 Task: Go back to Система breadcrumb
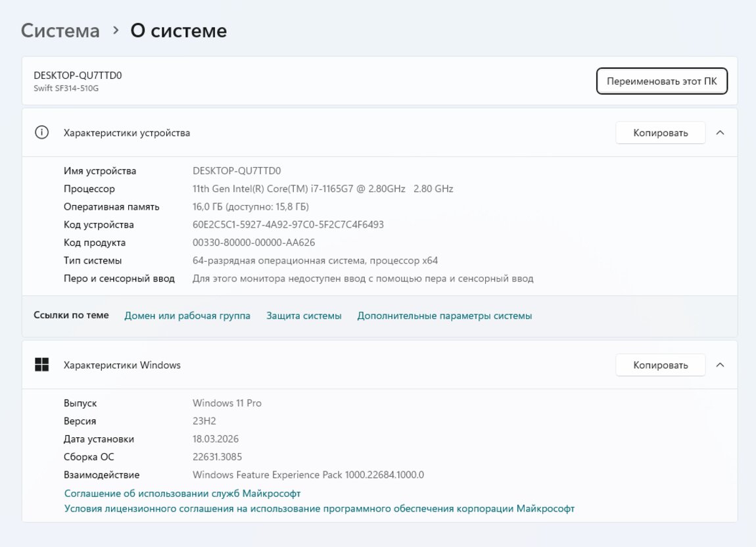coord(60,30)
